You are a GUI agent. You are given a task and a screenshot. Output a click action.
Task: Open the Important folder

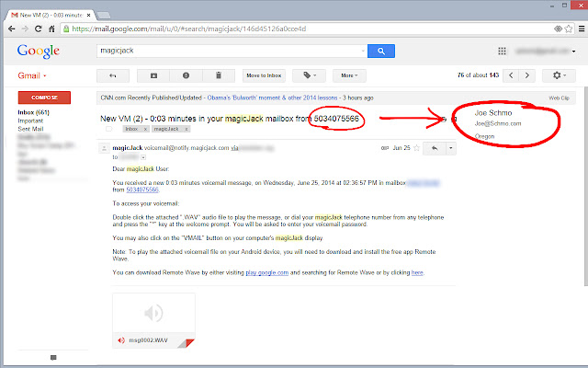(30, 121)
